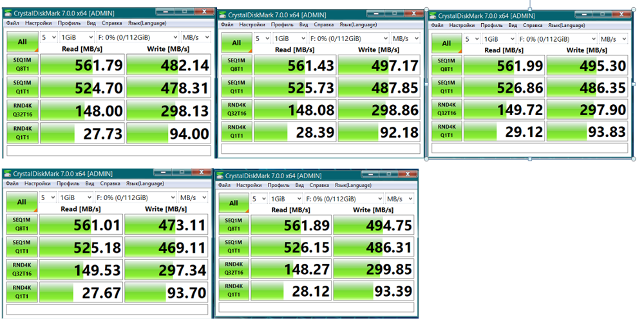The image size is (644, 323).
Task: Click CrystalDiskMark title icon in window with 494.75 write
Action: coord(220,176)
